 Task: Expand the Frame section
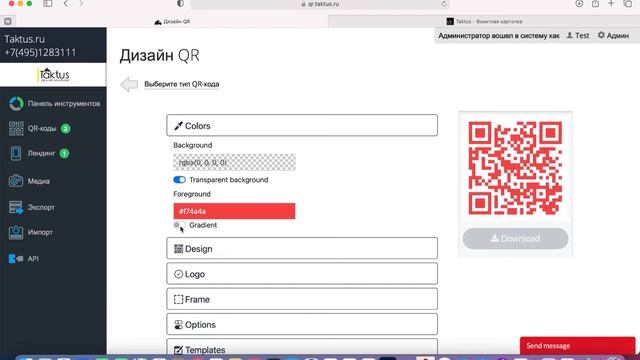302,299
